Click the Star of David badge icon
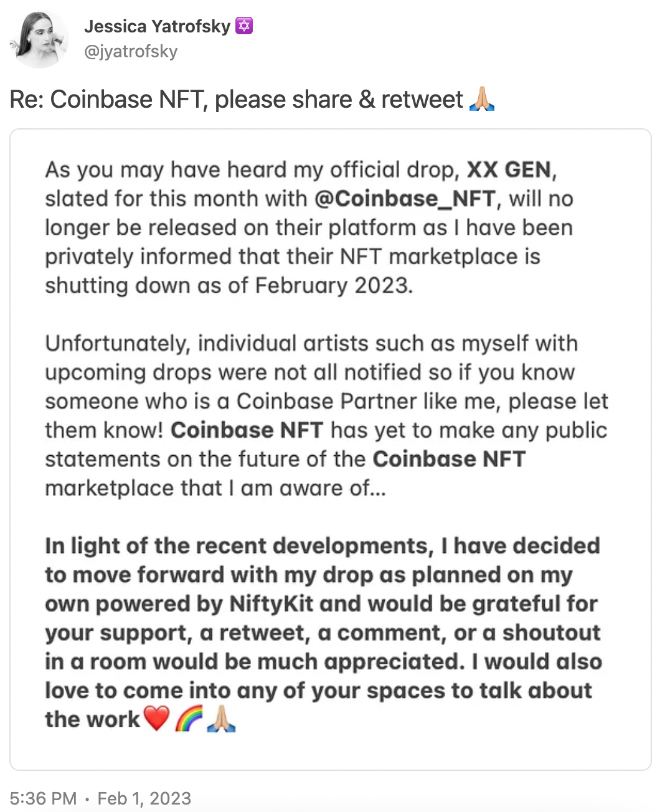This screenshot has width=670, height=812. click(x=244, y=26)
